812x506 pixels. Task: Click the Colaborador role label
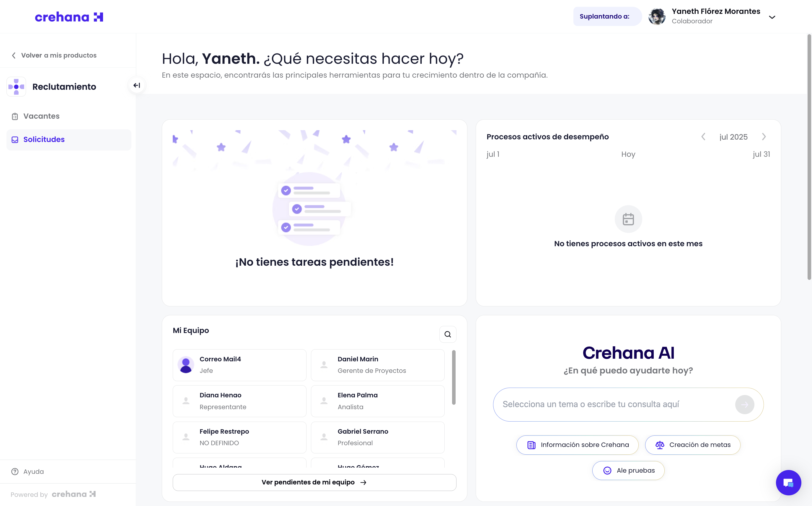[x=692, y=21]
